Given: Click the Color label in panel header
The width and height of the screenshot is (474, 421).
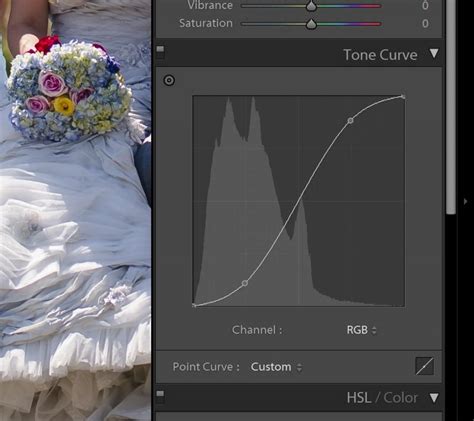Looking at the screenshot, I should (400, 398).
